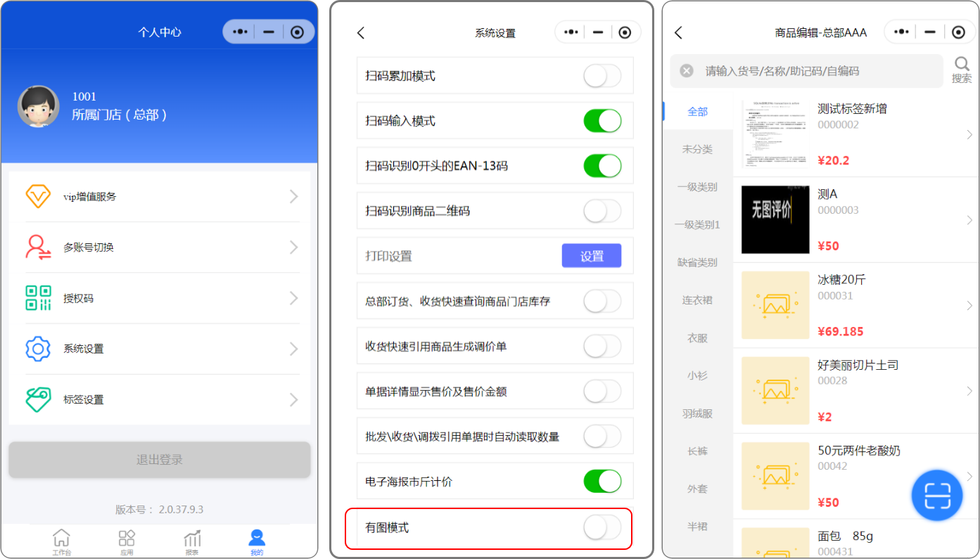
Task: Click the ¥69.185 price text
Action: click(840, 331)
